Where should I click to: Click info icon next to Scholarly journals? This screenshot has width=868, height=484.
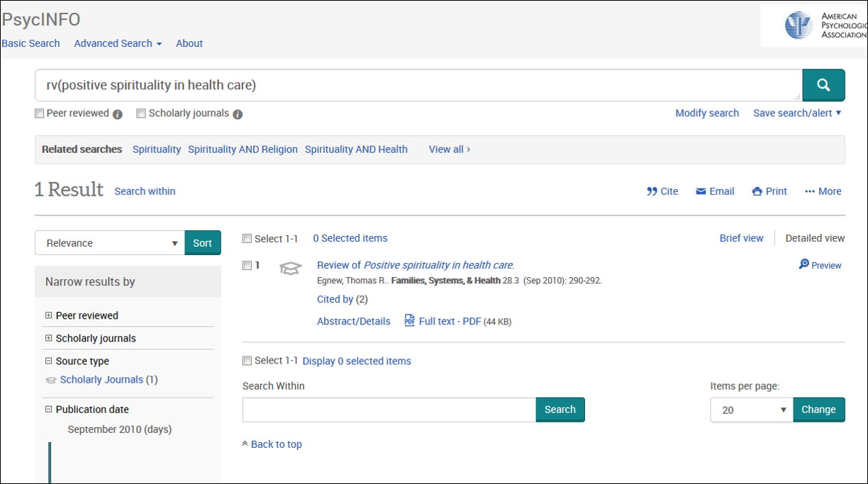tap(238, 114)
